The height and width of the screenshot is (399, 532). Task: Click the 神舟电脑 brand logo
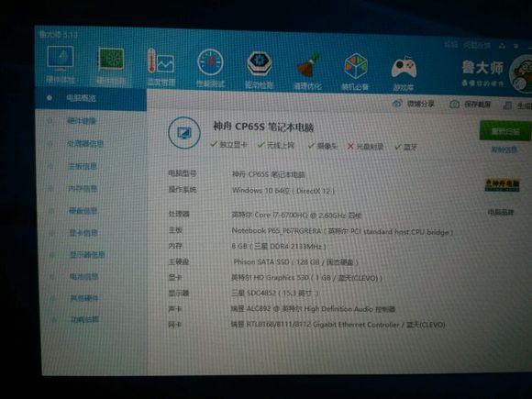tap(502, 185)
